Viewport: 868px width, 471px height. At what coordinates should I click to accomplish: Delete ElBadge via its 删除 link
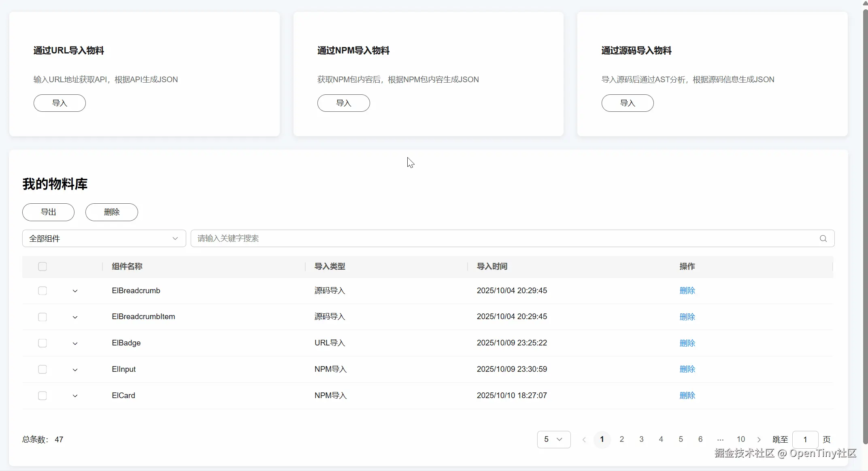[687, 343]
